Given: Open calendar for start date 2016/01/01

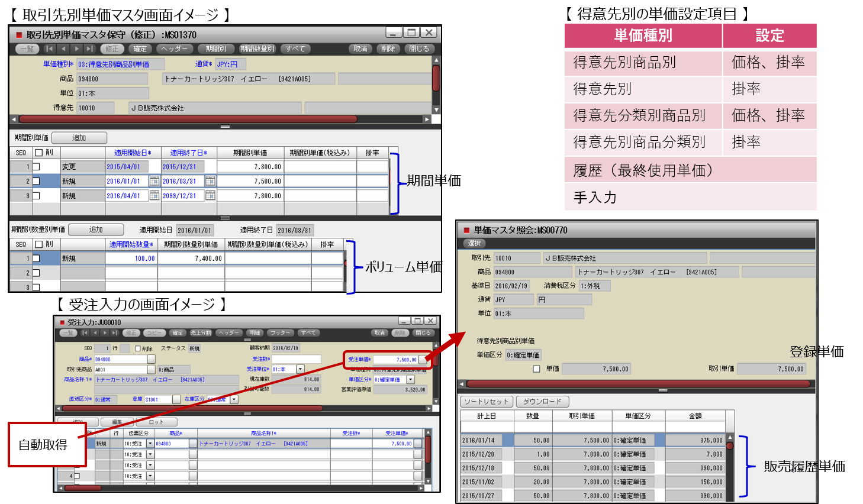Looking at the screenshot, I should click(154, 181).
